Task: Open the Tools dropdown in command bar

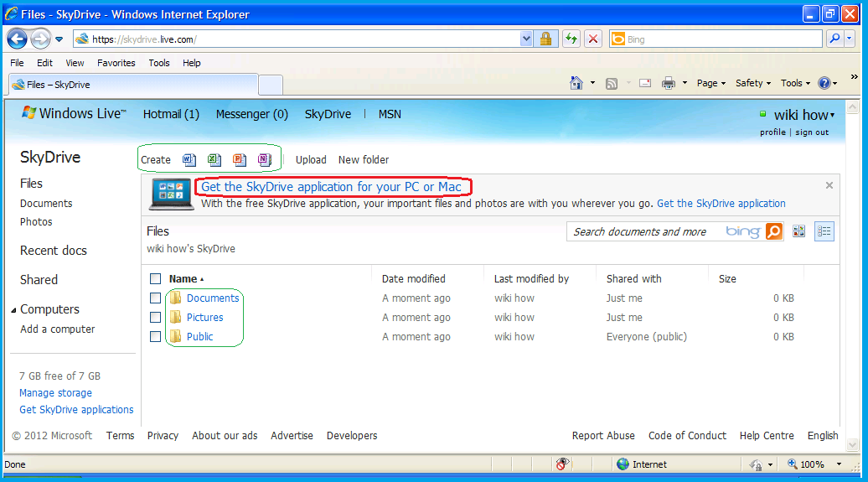Action: pyautogui.click(x=795, y=83)
